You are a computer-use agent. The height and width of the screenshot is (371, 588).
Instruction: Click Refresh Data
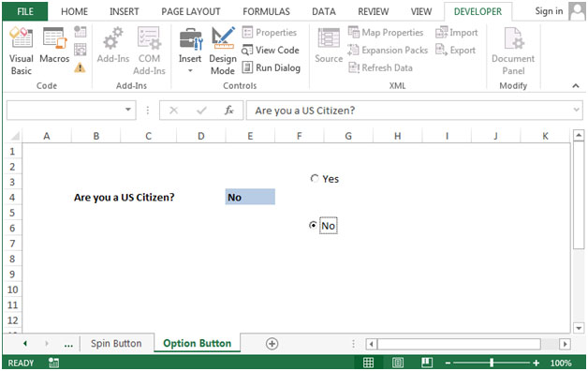(x=381, y=67)
